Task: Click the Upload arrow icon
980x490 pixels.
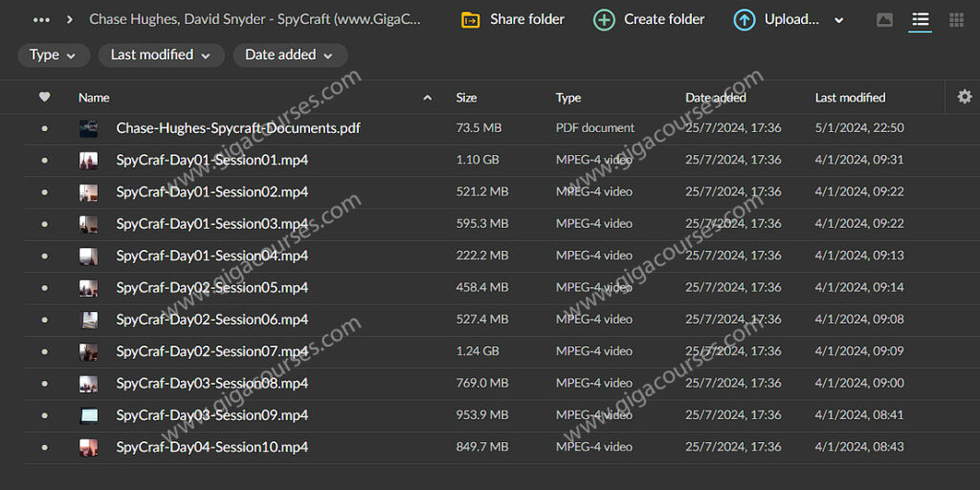Action: 744,19
